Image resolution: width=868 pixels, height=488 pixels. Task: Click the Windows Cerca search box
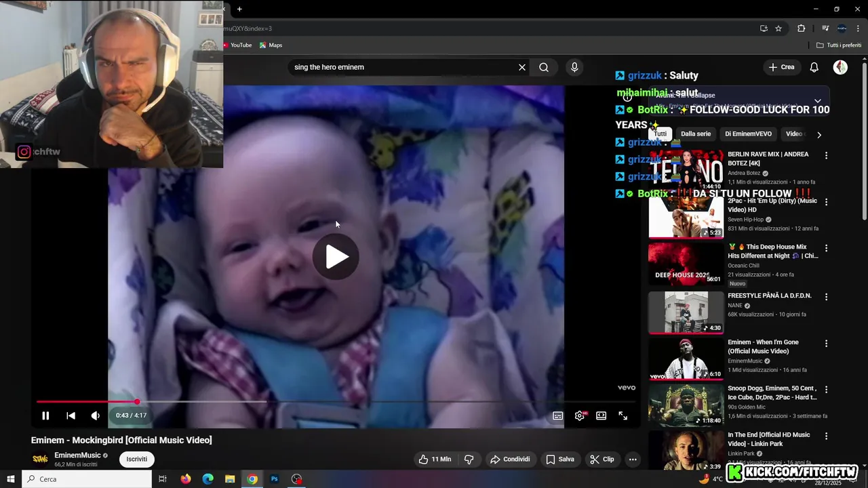click(87, 479)
